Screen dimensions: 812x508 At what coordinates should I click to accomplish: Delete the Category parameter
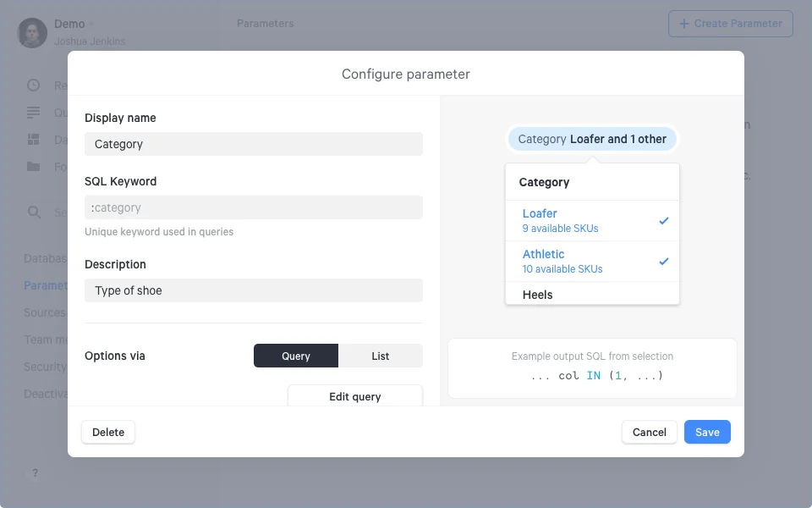pyautogui.click(x=107, y=432)
